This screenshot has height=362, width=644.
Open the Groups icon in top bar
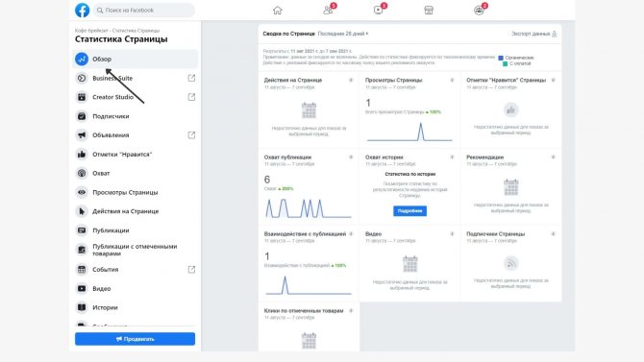(x=479, y=11)
